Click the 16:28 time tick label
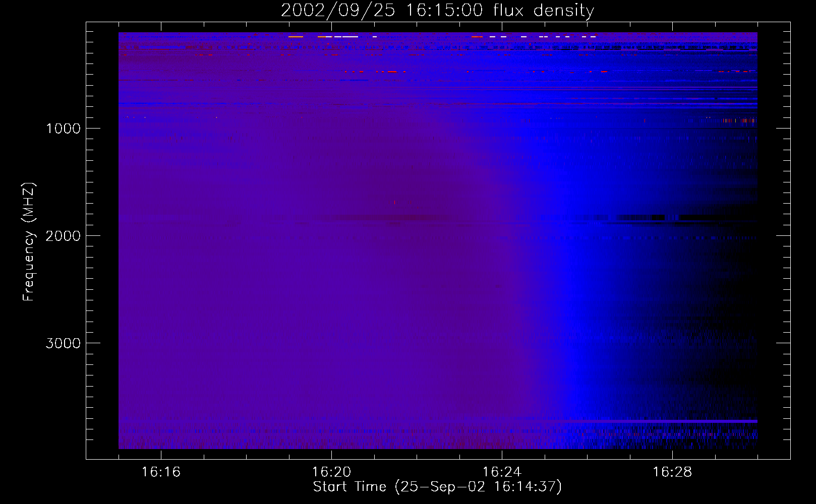Image resolution: width=816 pixels, height=504 pixels. tap(672, 472)
